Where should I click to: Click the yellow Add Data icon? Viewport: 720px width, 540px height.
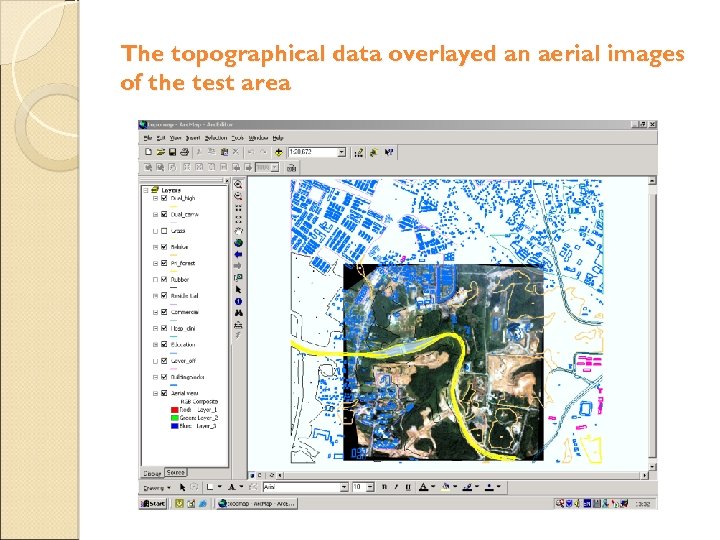278,152
